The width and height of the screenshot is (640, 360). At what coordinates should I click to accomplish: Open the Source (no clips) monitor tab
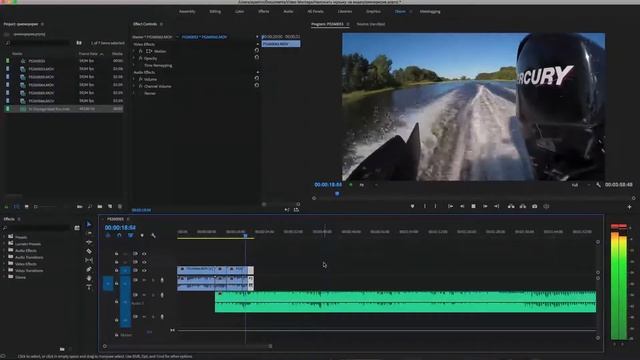click(x=371, y=24)
